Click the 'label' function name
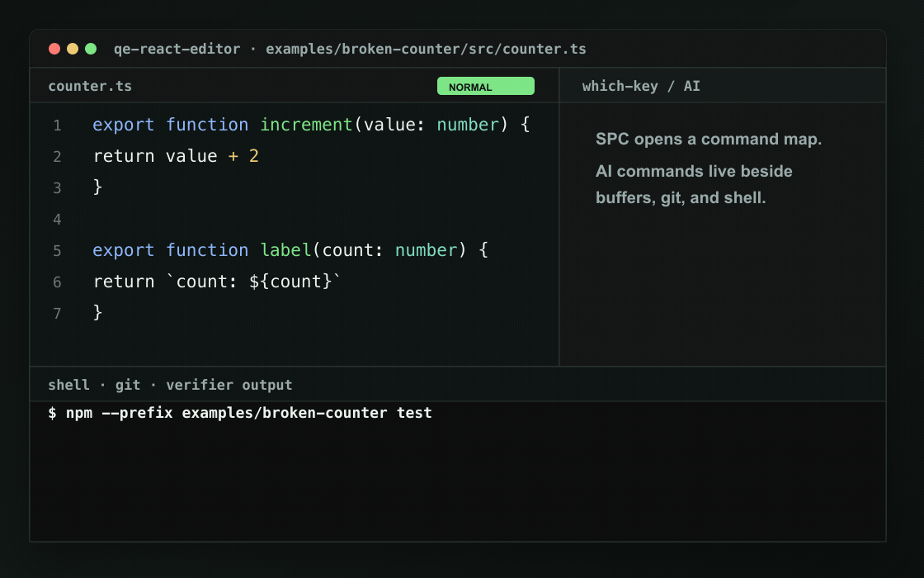924x578 pixels. pyautogui.click(x=285, y=250)
